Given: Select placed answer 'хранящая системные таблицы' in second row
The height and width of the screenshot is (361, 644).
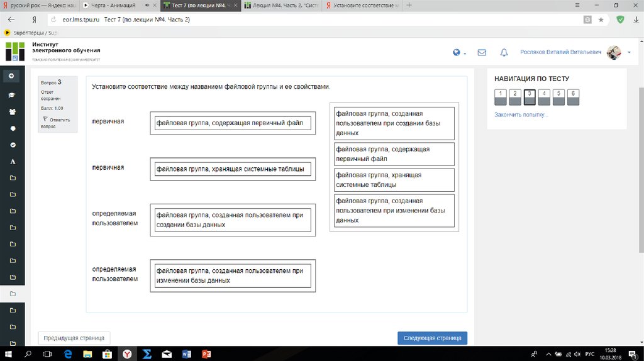Looking at the screenshot, I should 233,169.
